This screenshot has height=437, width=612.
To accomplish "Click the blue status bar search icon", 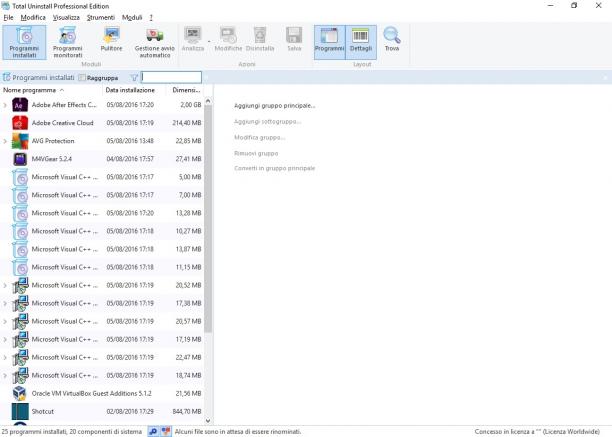I will tap(153, 431).
